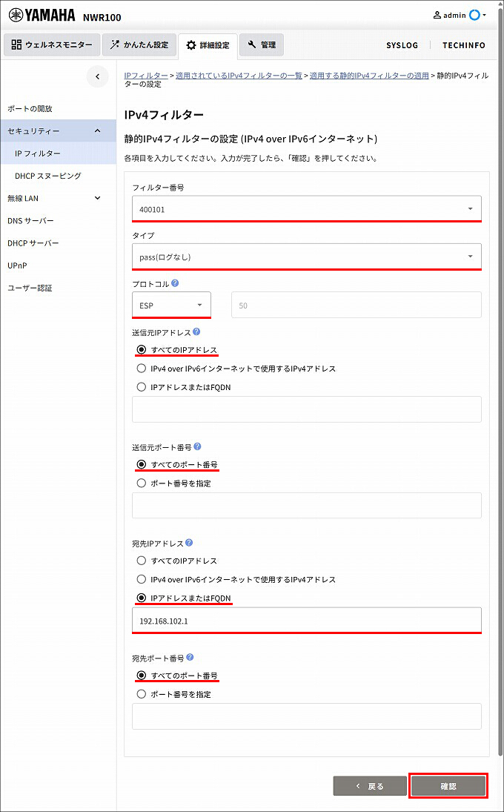Select source ポート番号を指定 radio
This screenshot has width=504, height=812.
click(142, 483)
